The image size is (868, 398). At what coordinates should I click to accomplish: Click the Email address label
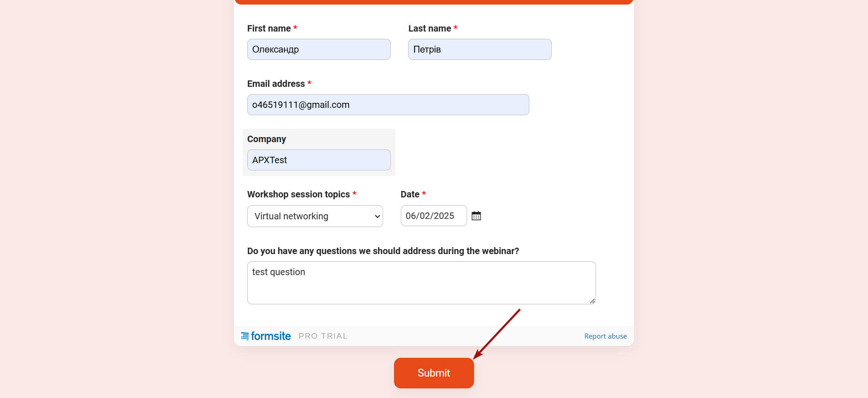tap(276, 84)
